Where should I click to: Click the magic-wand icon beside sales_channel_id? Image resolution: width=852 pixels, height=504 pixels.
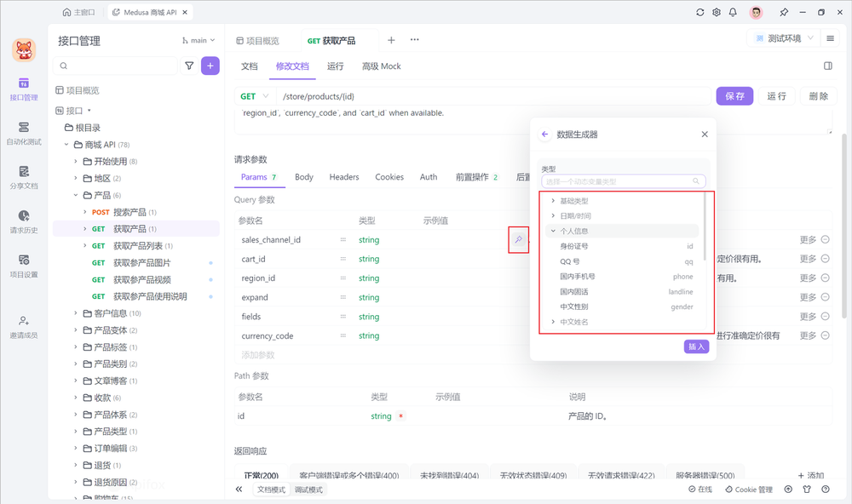[519, 239]
